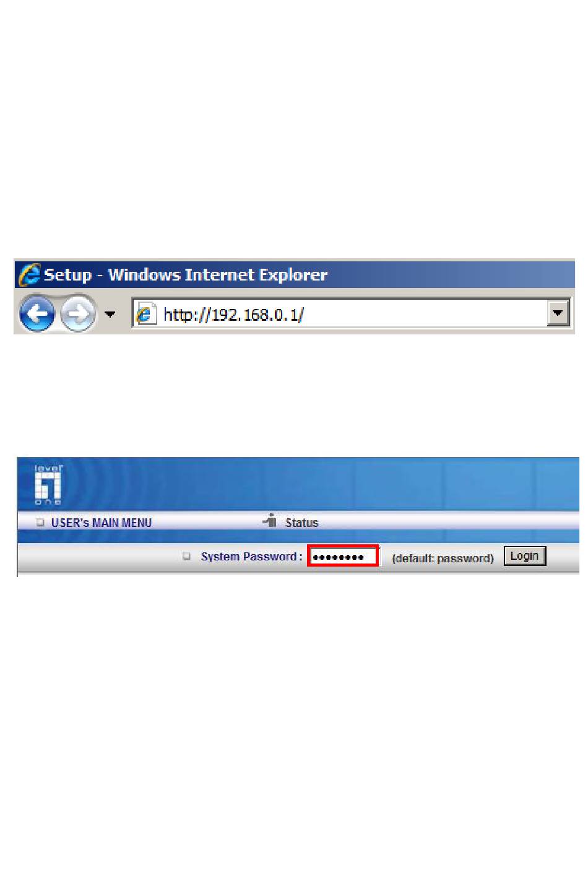Viewport: 588px width, 875px height.
Task: Click the LevelOne logo
Action: point(48,484)
